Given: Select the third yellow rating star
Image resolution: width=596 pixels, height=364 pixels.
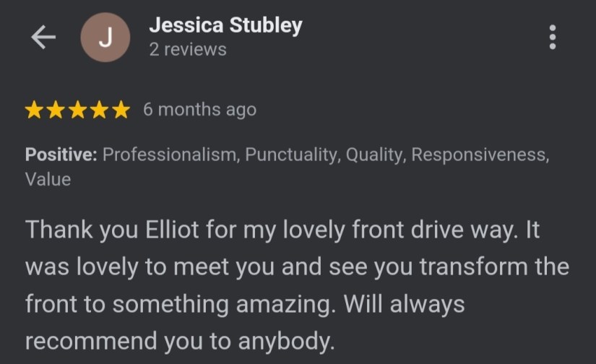Looking at the screenshot, I should tap(77, 110).
